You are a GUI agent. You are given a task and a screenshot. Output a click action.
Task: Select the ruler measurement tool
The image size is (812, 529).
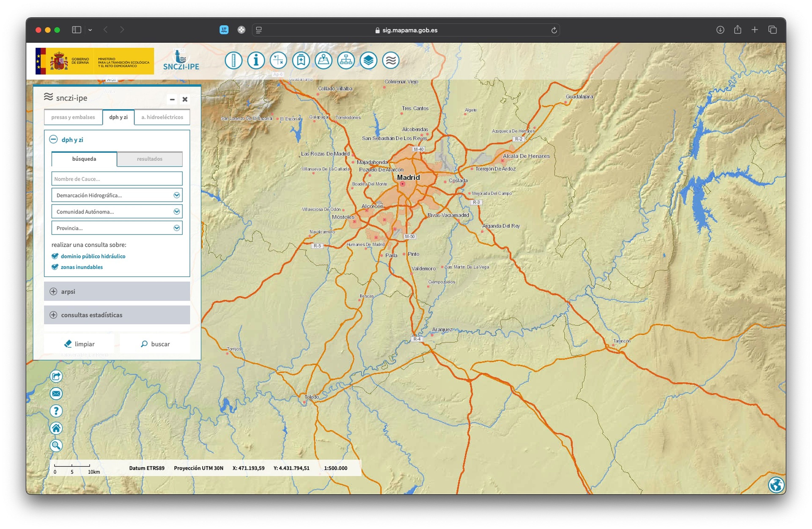tap(233, 61)
